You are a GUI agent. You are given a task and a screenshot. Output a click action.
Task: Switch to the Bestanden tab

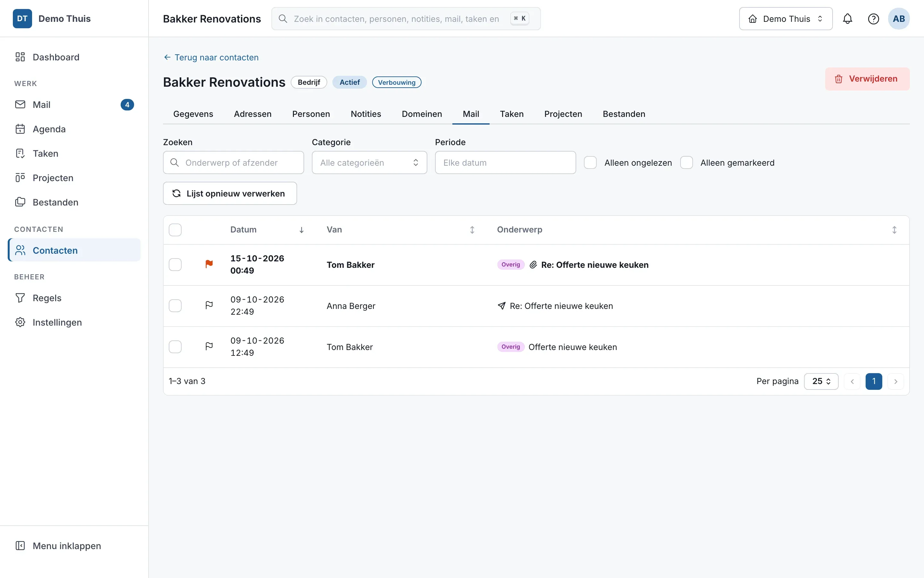tap(624, 114)
